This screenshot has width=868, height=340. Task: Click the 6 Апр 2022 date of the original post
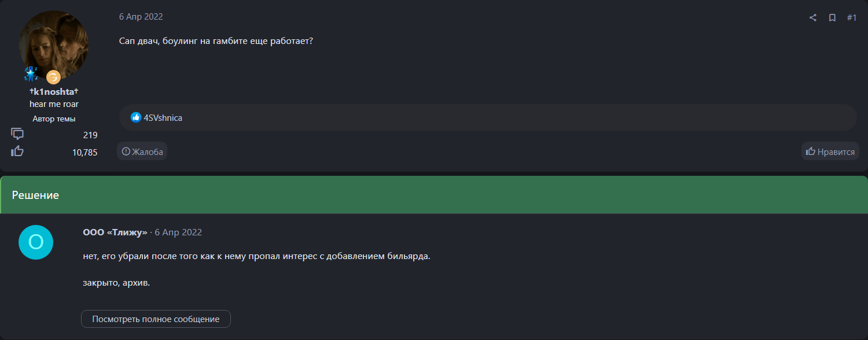pyautogui.click(x=141, y=17)
